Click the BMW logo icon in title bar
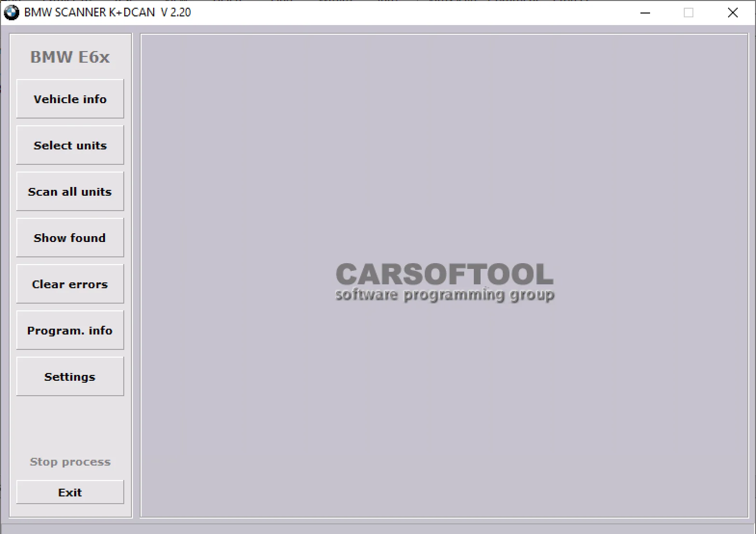This screenshot has height=534, width=756. click(12, 13)
